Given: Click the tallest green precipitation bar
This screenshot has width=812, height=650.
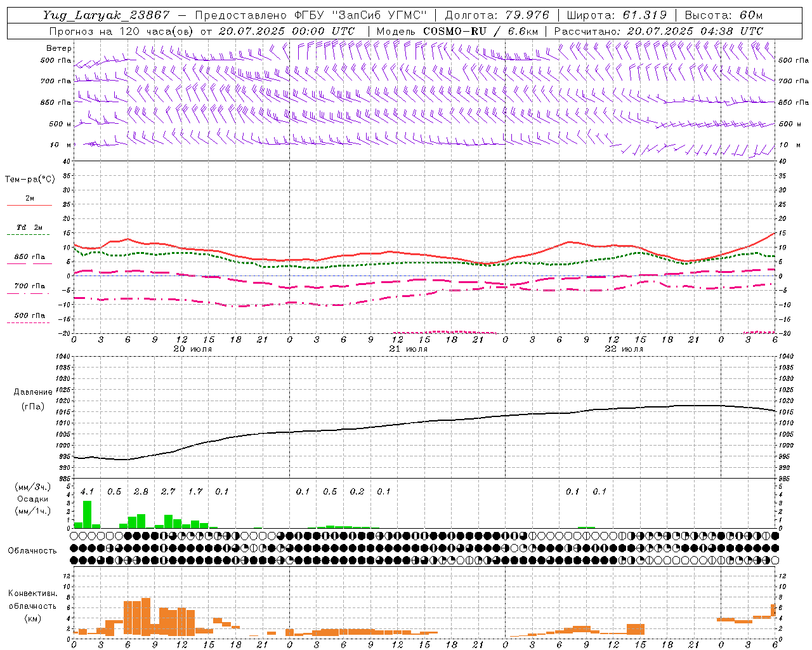Looking at the screenshot, I should pyautogui.click(x=87, y=514).
